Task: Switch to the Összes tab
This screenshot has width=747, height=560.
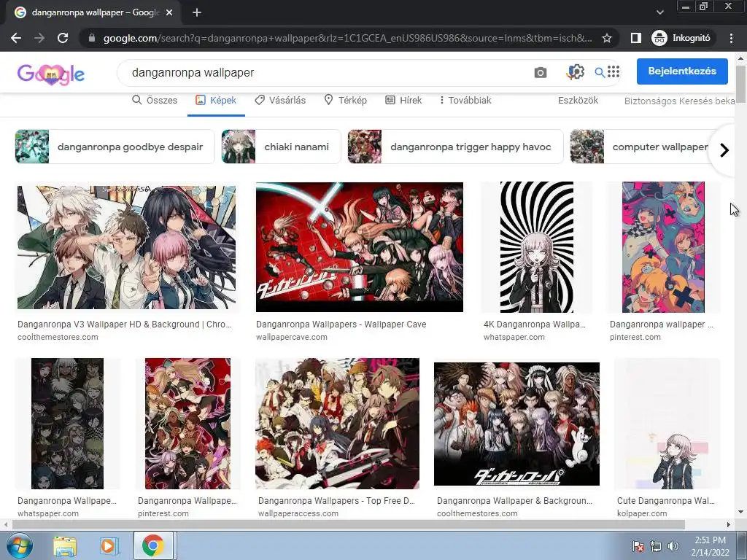Action: click(155, 101)
